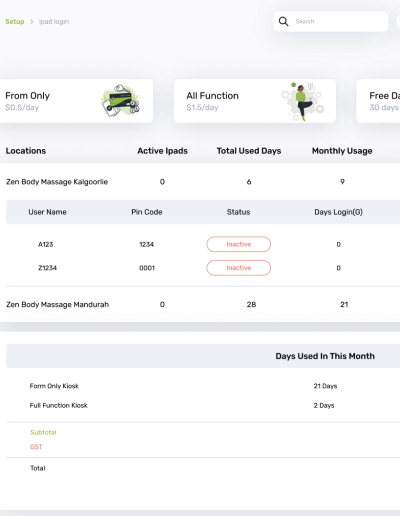Click Kalgoorlie monthly usage value 9
Image resolution: width=400 pixels, height=516 pixels.
pyautogui.click(x=342, y=182)
